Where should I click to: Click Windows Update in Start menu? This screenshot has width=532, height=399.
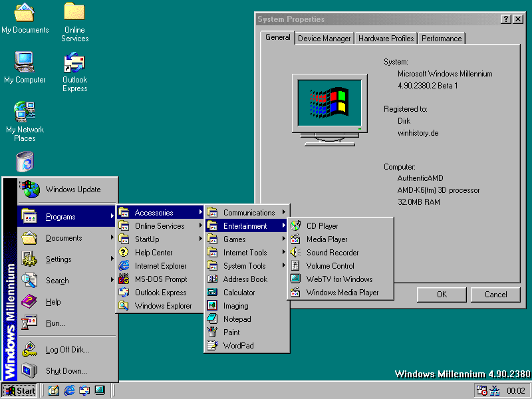click(x=66, y=190)
